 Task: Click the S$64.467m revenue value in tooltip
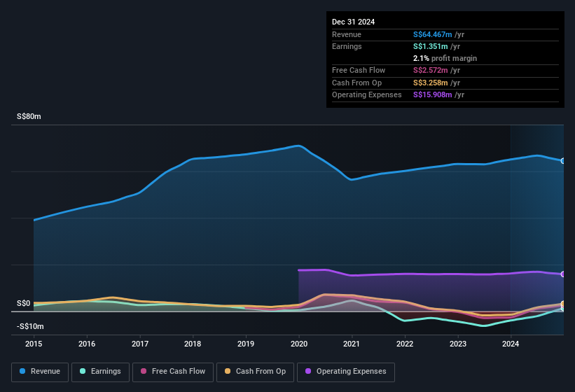click(x=433, y=34)
